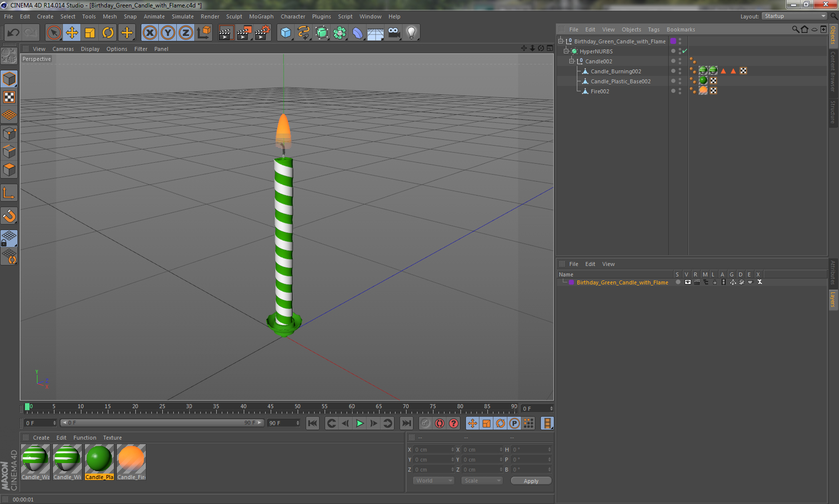Toggle X-axis lock
The width and height of the screenshot is (839, 504).
click(149, 33)
